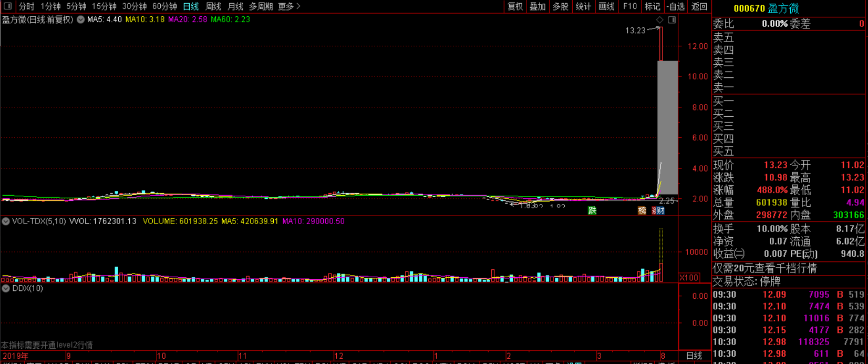The height and width of the screenshot is (364, 868).
Task: Open main chart indicator dropdown arrow
Action: [80, 19]
